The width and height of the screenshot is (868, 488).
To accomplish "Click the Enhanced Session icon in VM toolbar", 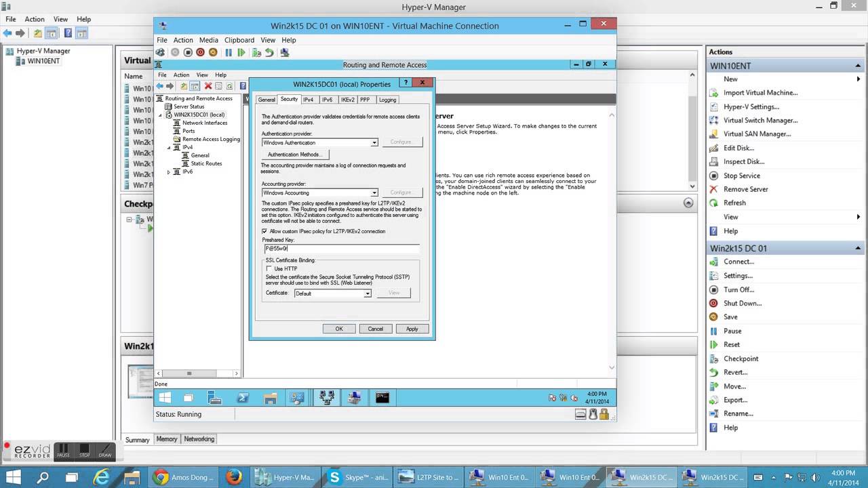I will pyautogui.click(x=284, y=52).
